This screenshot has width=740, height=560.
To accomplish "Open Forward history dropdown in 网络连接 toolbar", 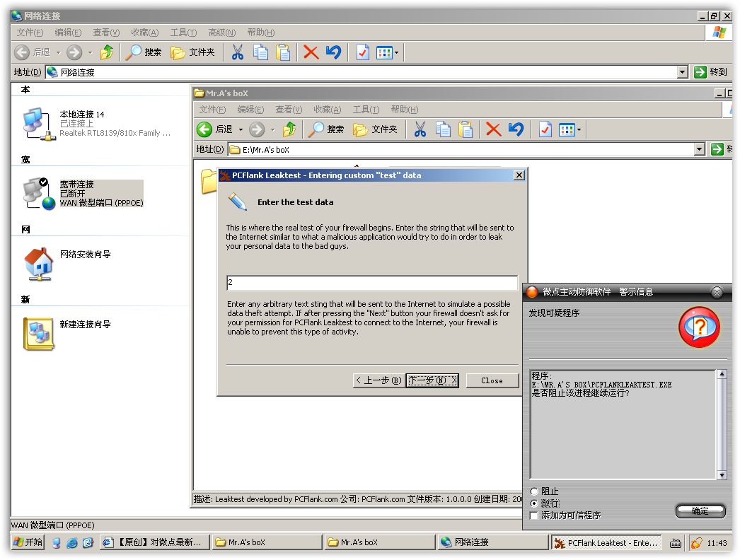I will click(90, 52).
